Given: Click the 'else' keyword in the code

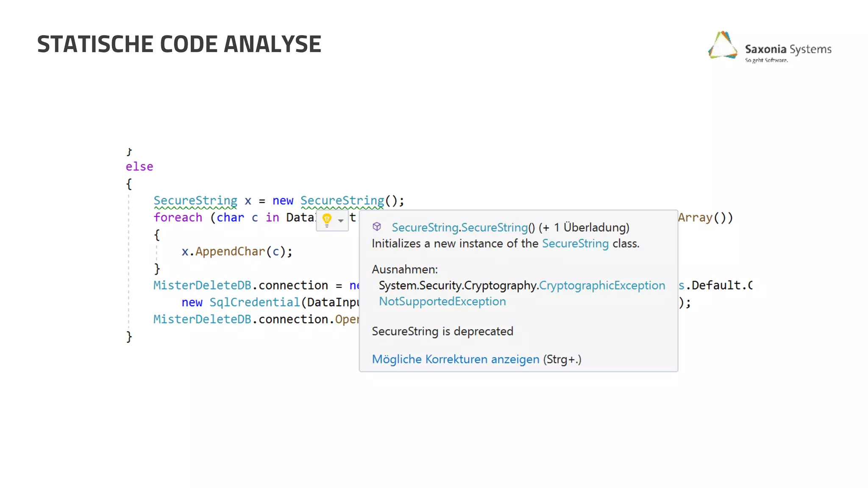Looking at the screenshot, I should tap(139, 166).
